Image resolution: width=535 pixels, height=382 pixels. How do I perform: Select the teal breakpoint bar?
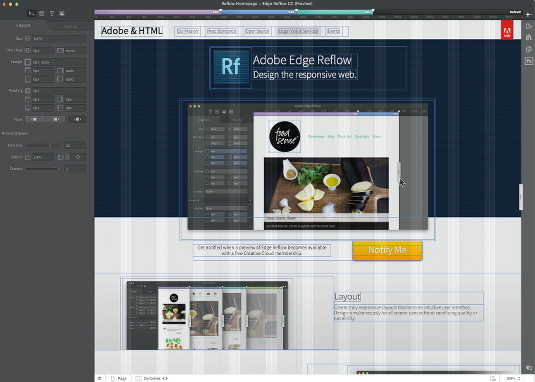point(335,12)
